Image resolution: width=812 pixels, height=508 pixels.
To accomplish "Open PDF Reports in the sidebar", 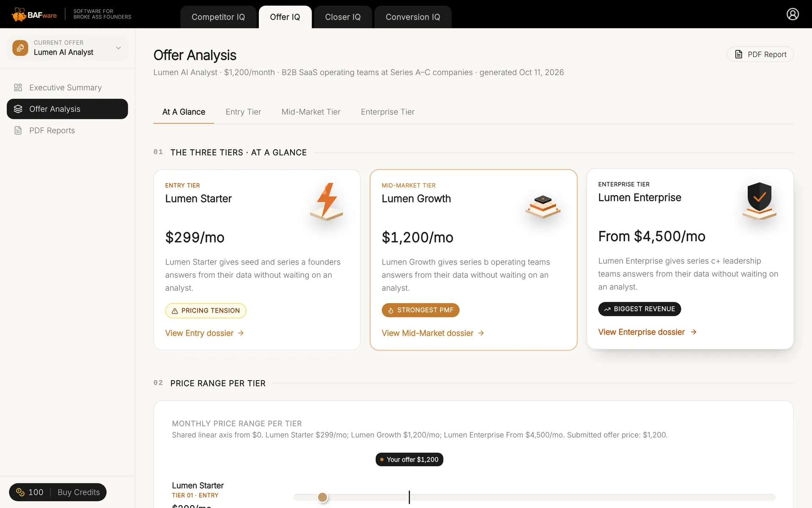I will (67, 130).
